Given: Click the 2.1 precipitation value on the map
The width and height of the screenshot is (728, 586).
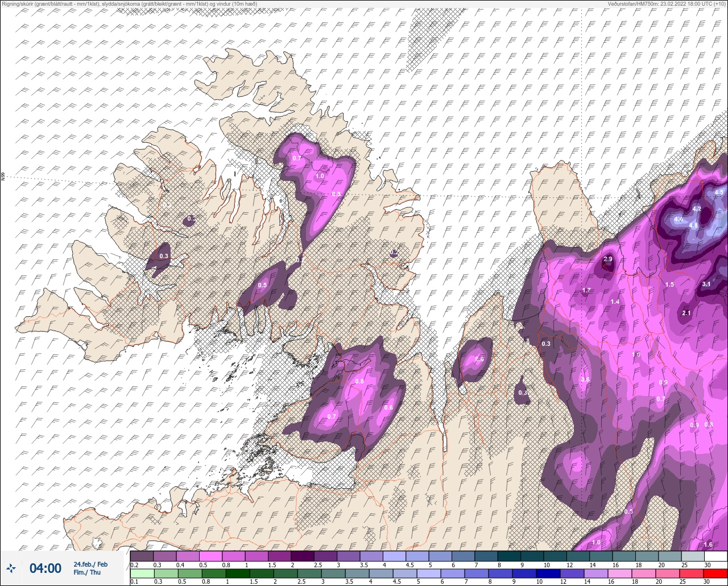Looking at the screenshot, I should click(686, 313).
